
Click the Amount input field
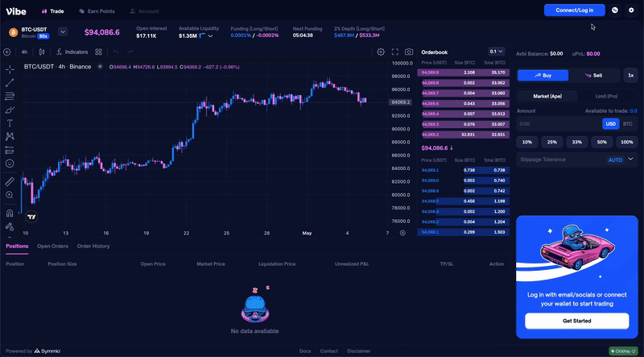(557, 123)
